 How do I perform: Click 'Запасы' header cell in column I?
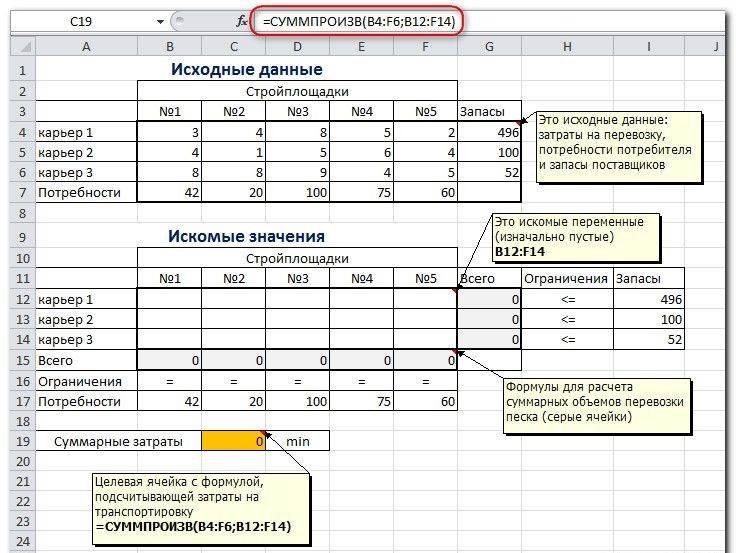click(649, 278)
